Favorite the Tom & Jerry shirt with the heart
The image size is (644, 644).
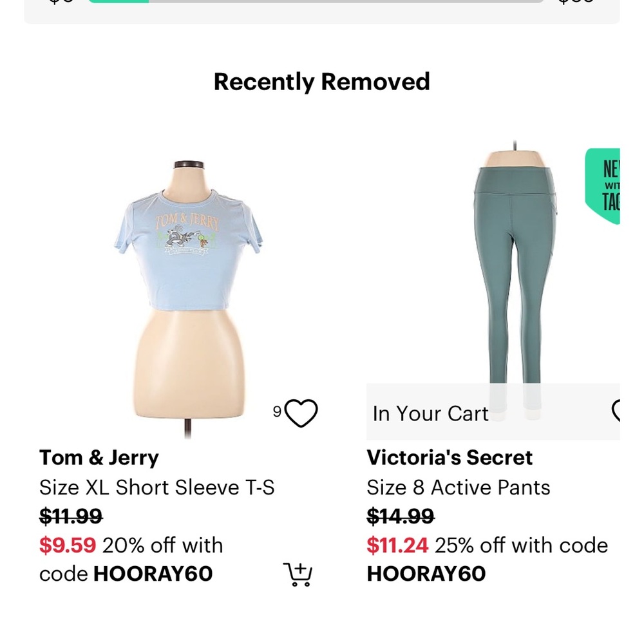301,413
